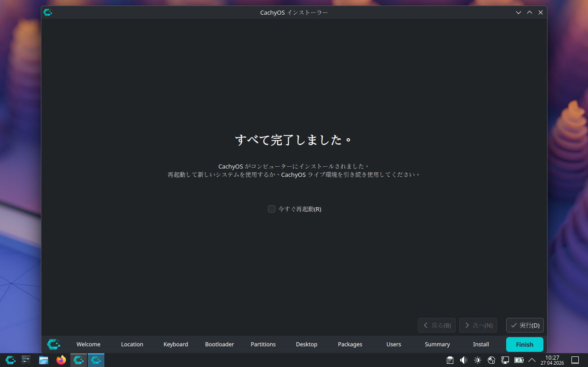The width and height of the screenshot is (588, 367).
Task: Open the clock showing 10:27
Action: 552,360
